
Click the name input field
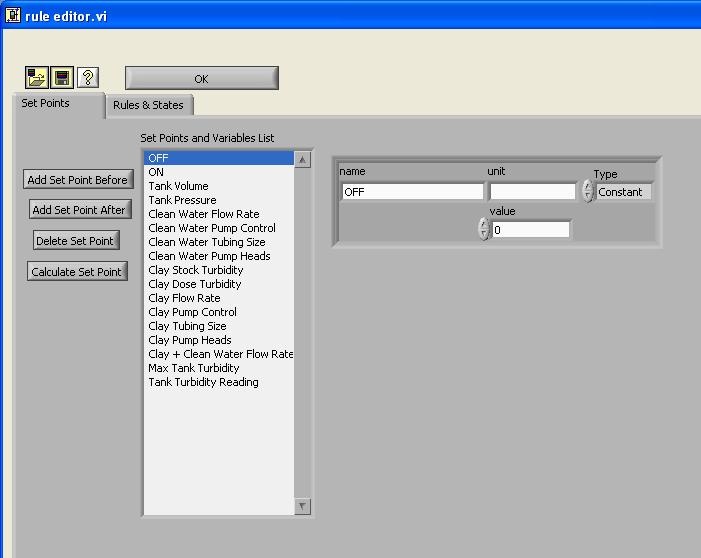tap(413, 192)
